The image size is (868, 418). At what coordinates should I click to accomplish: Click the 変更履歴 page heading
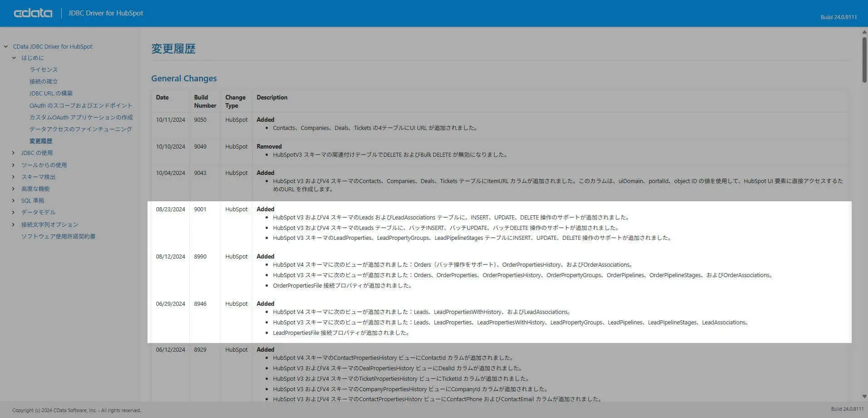pyautogui.click(x=173, y=49)
